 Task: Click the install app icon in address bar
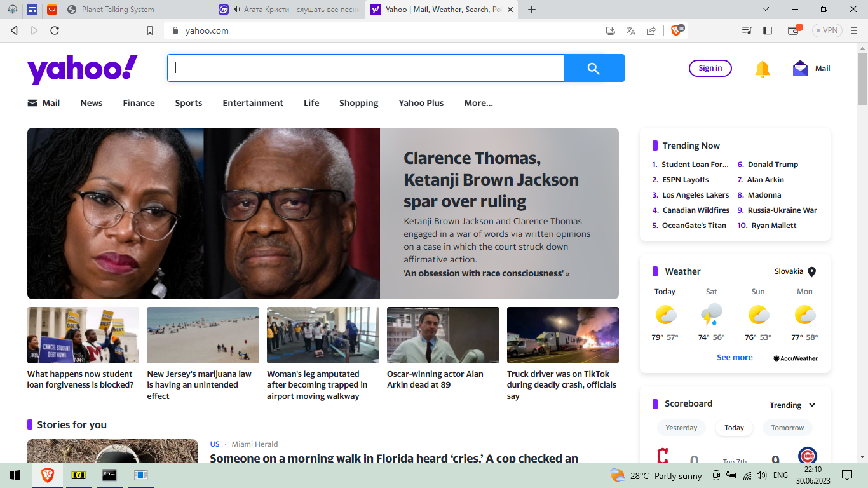611,30
